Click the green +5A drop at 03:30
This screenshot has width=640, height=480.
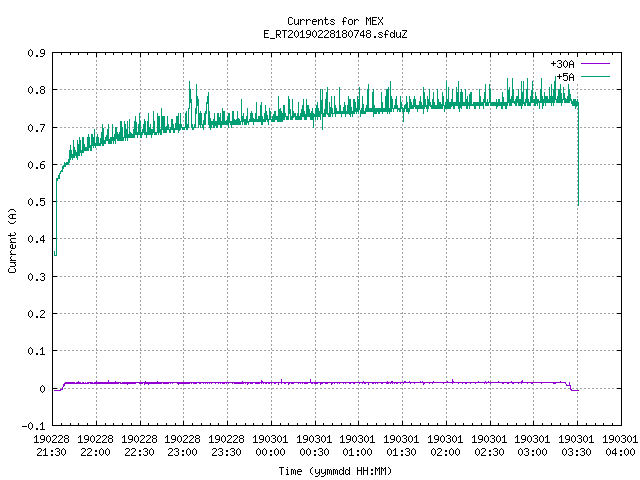coord(578,155)
